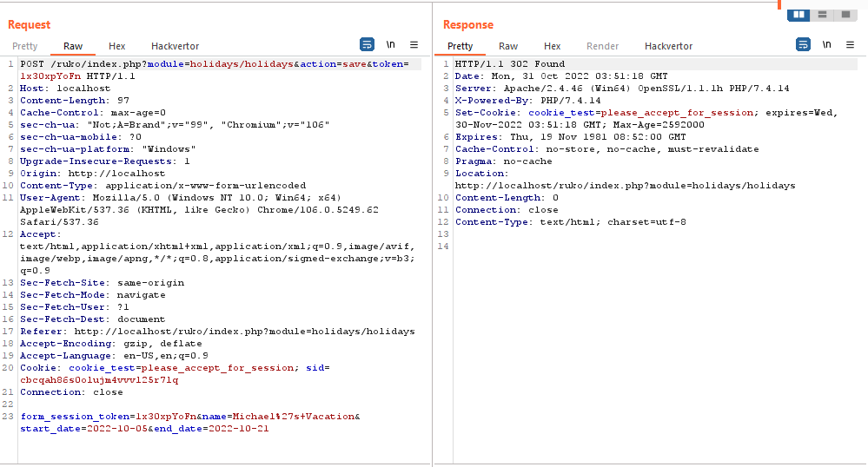
Task: Open the Request panel hamburger options menu
Action: [x=414, y=44]
